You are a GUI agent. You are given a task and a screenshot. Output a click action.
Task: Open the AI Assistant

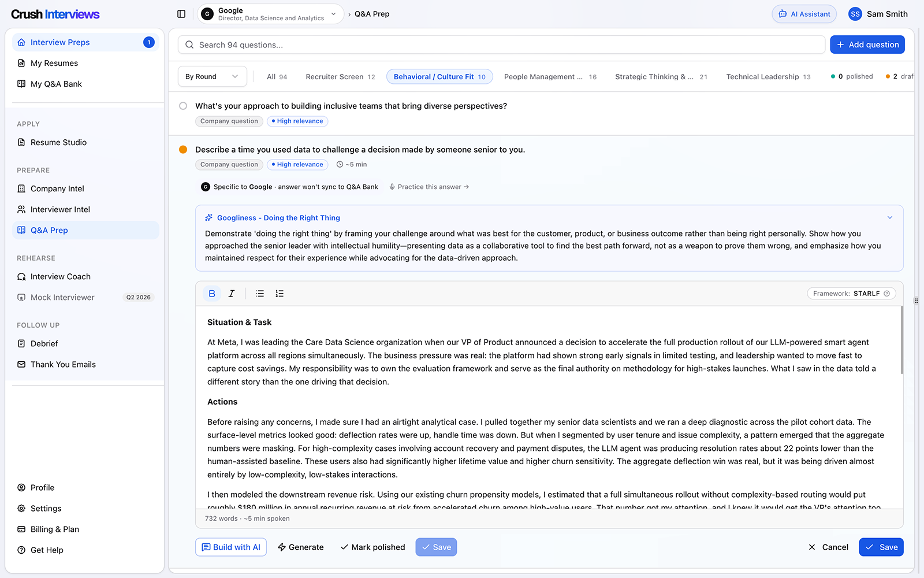click(804, 14)
